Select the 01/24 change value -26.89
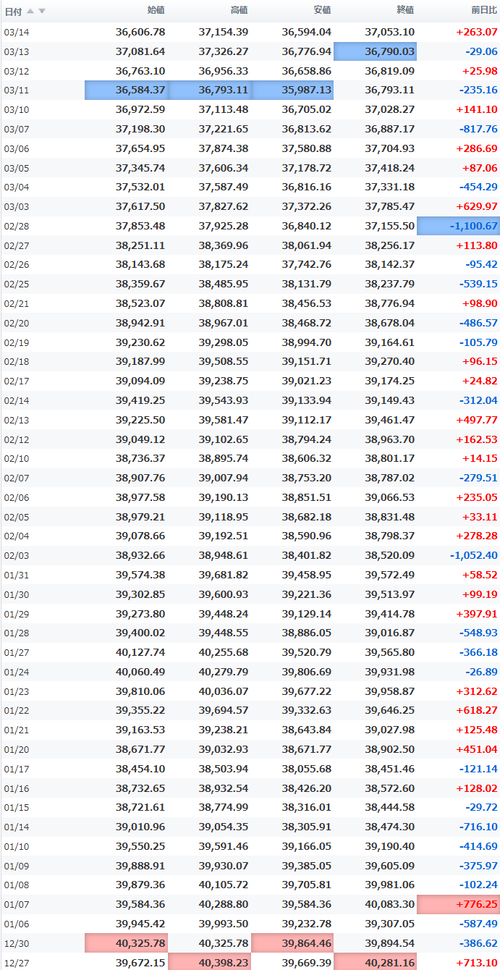This screenshot has width=500, height=970. point(481,672)
